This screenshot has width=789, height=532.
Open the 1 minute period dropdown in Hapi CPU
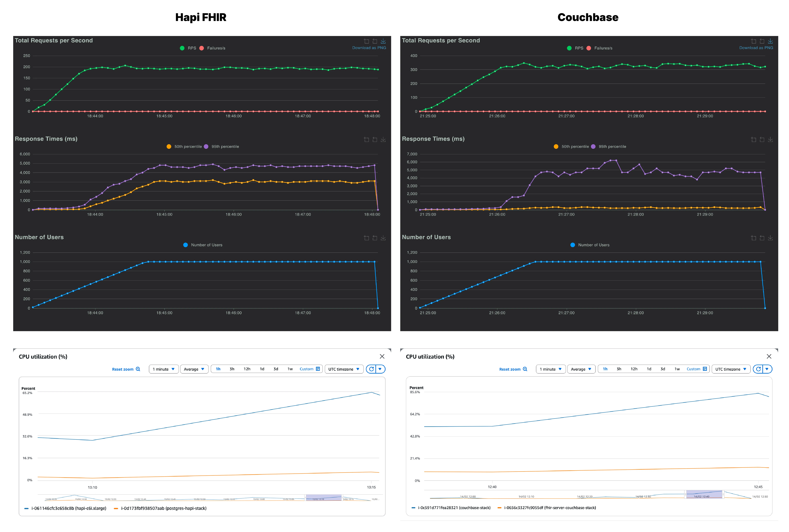click(164, 369)
